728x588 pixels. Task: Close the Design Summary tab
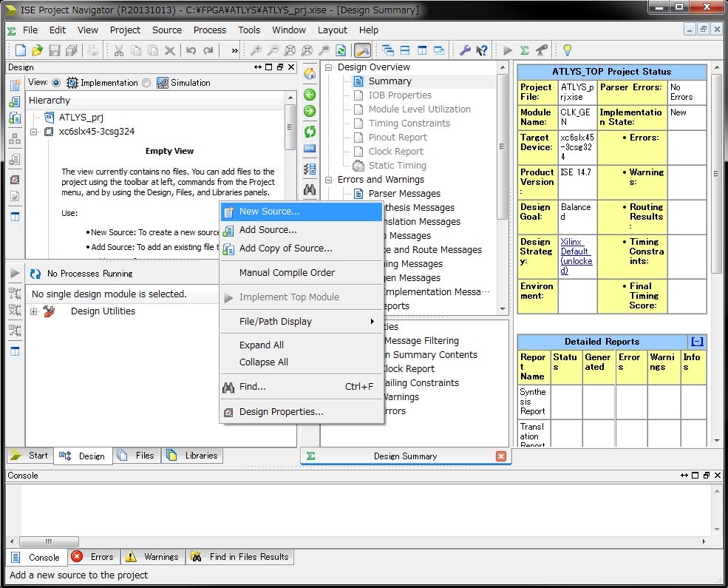pyautogui.click(x=501, y=456)
